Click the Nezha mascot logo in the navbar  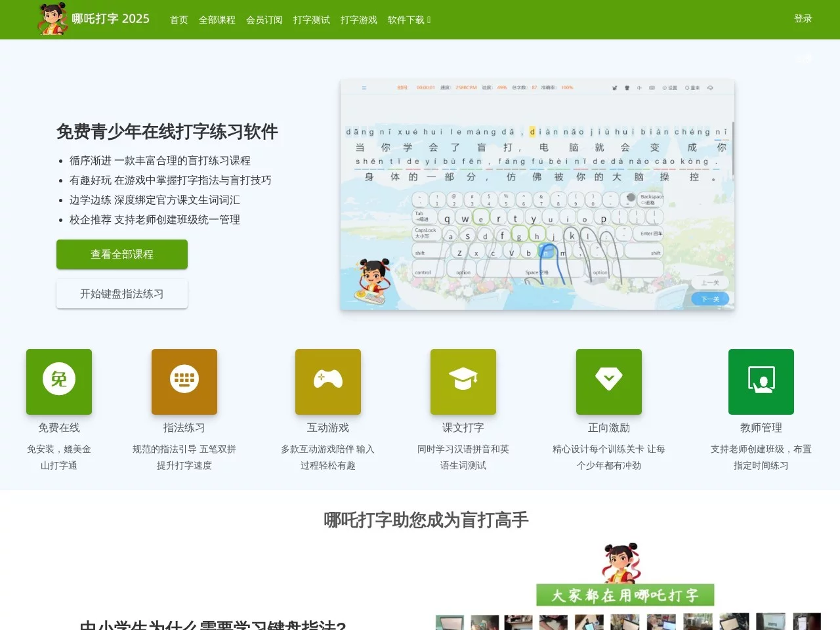click(53, 20)
